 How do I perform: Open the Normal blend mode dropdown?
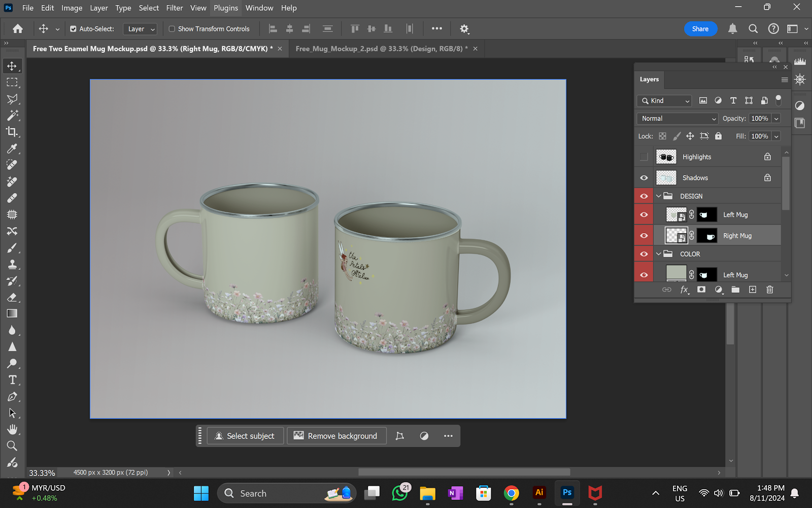click(678, 118)
